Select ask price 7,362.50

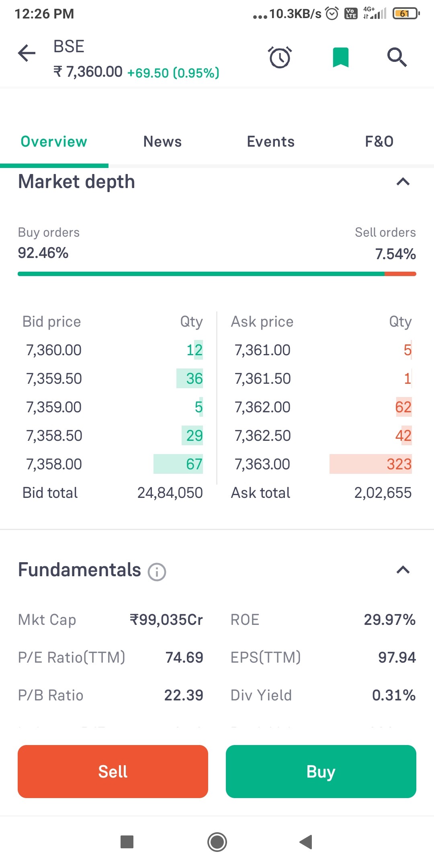[x=263, y=436]
